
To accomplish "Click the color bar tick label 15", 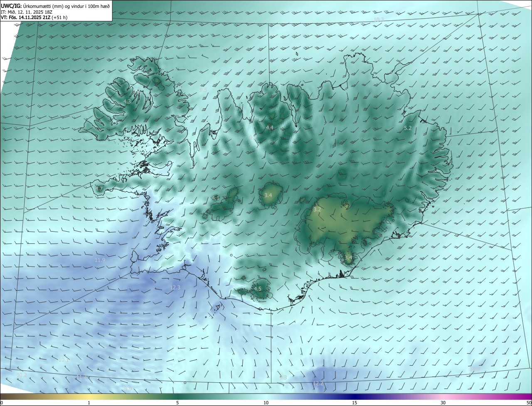I will [x=355, y=403].
